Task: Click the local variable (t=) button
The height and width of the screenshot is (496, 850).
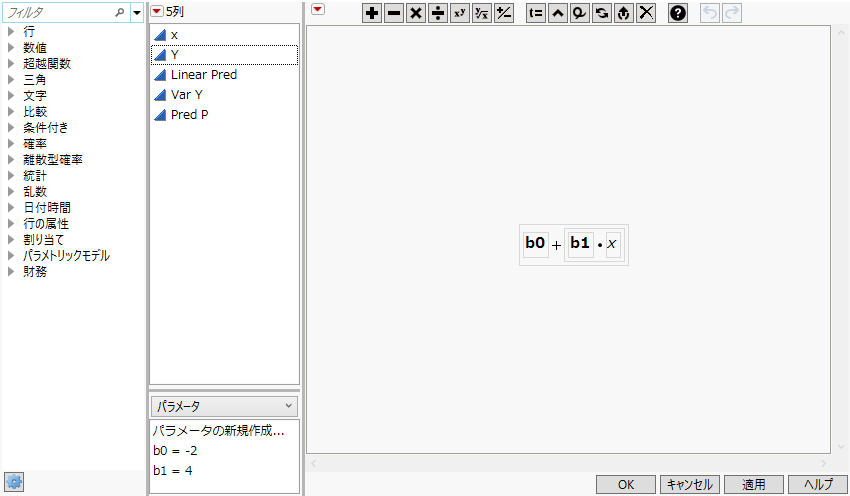Action: click(536, 13)
